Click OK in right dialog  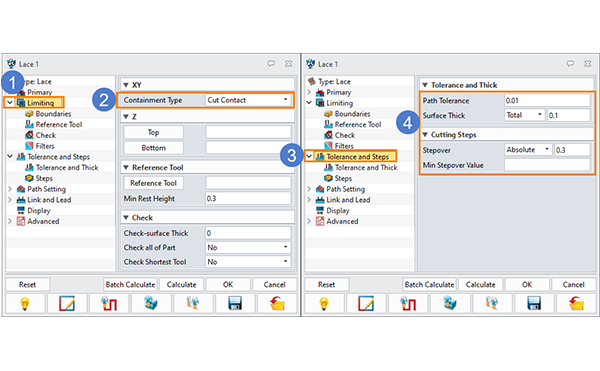[527, 285]
